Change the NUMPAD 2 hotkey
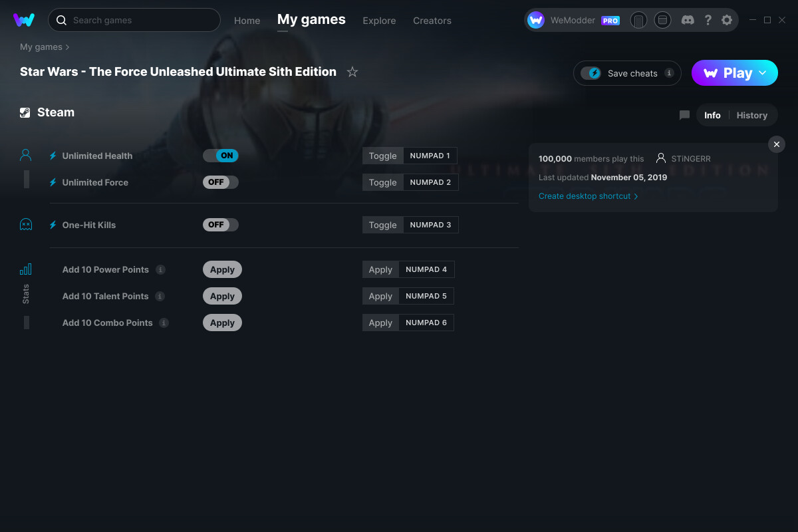The image size is (798, 532). [x=430, y=182]
